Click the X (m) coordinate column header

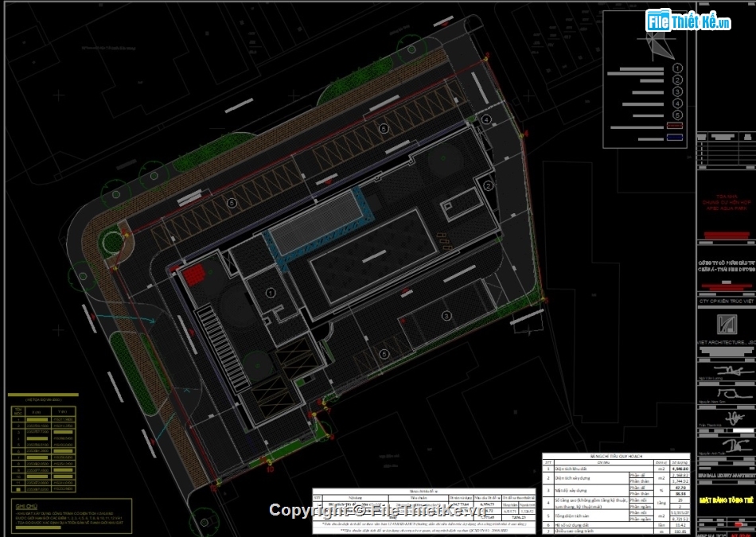coord(36,411)
